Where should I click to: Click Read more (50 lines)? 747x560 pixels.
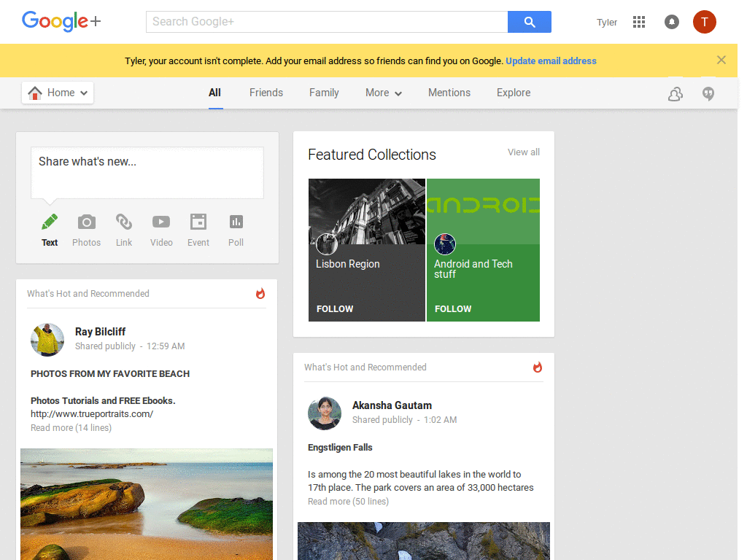tap(348, 502)
